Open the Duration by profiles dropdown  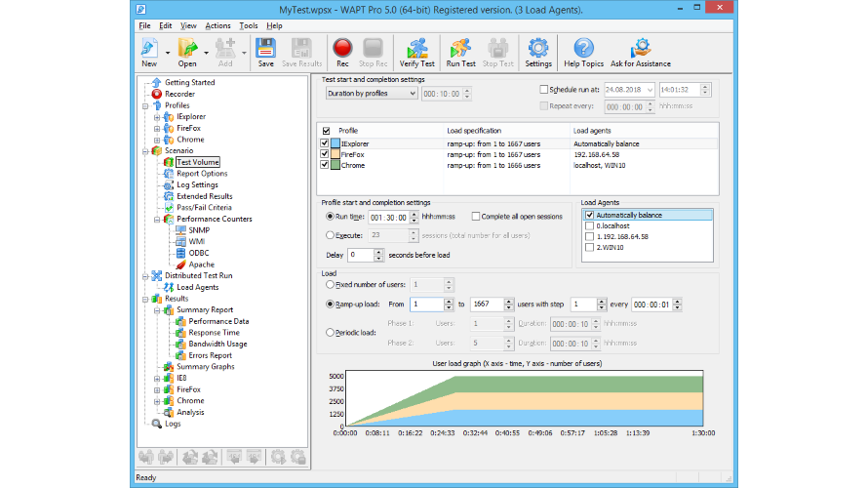[x=371, y=94]
